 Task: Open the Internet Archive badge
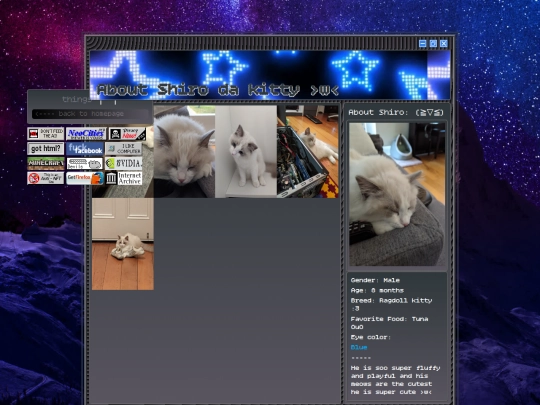click(x=124, y=178)
